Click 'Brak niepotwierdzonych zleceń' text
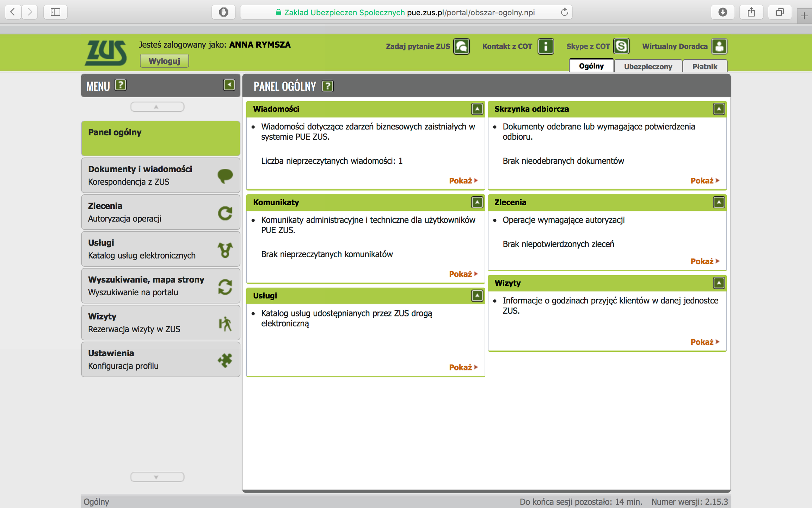Screen dimensions: 812x508 click(558, 244)
